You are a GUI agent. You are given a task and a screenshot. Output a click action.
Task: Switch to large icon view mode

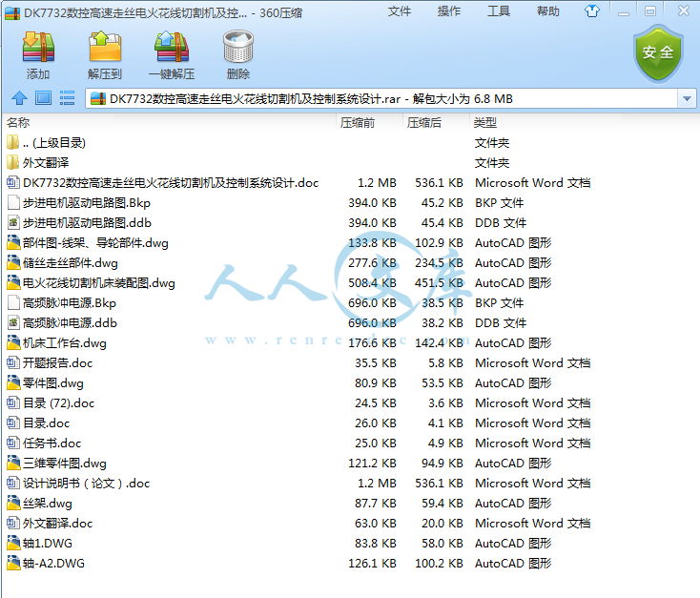[x=43, y=98]
